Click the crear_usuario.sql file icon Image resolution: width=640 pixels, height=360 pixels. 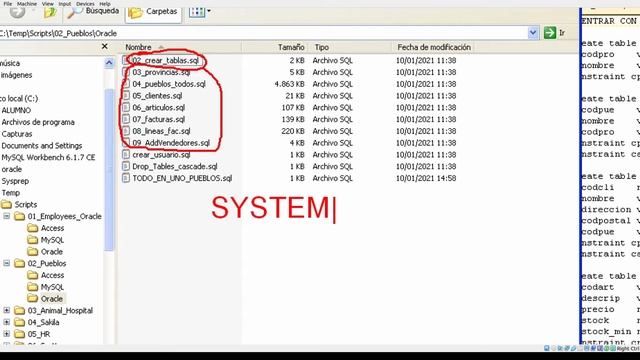pos(126,155)
